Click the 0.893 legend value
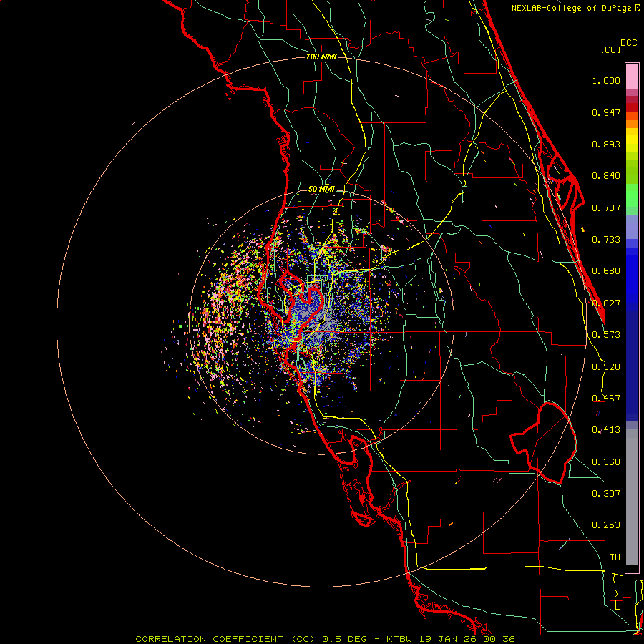The height and width of the screenshot is (644, 644). 606,144
